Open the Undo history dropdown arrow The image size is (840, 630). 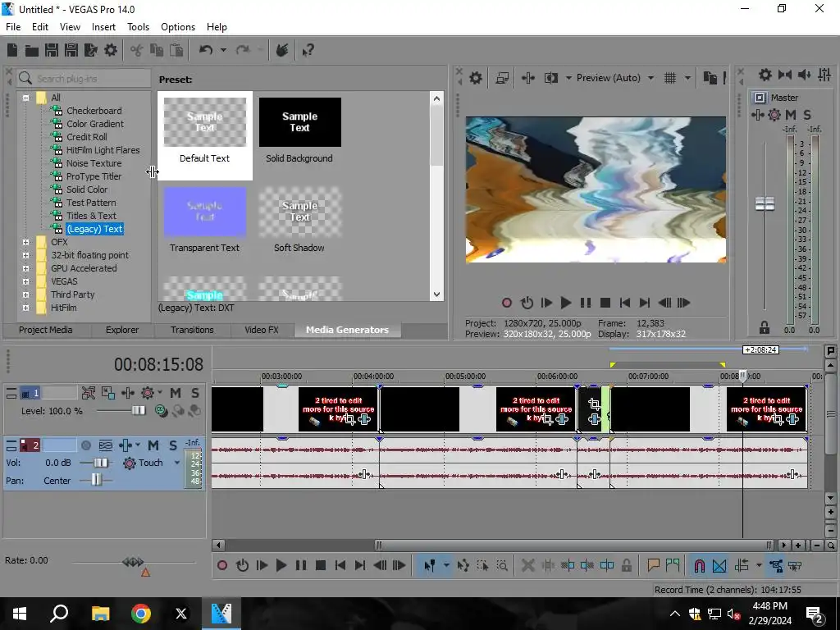(223, 50)
